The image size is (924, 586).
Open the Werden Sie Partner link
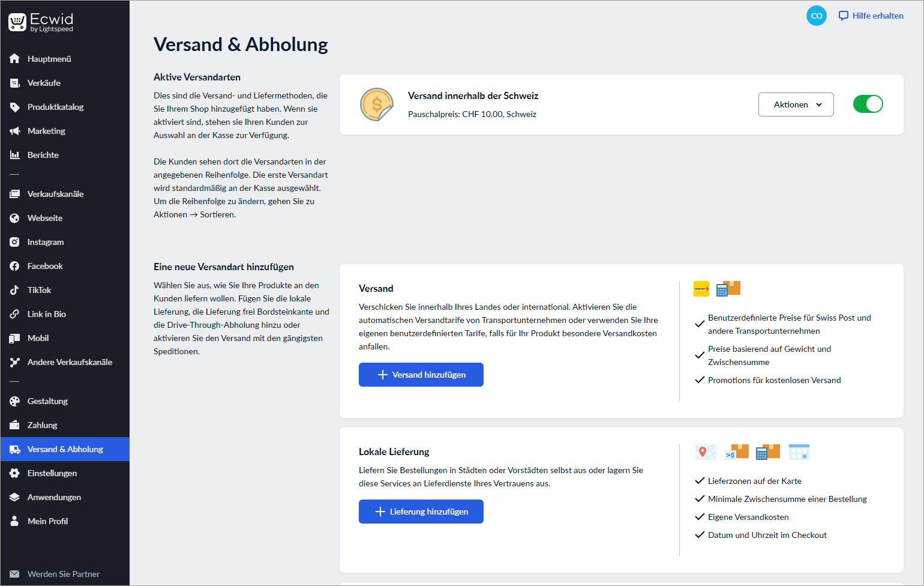coord(63,574)
